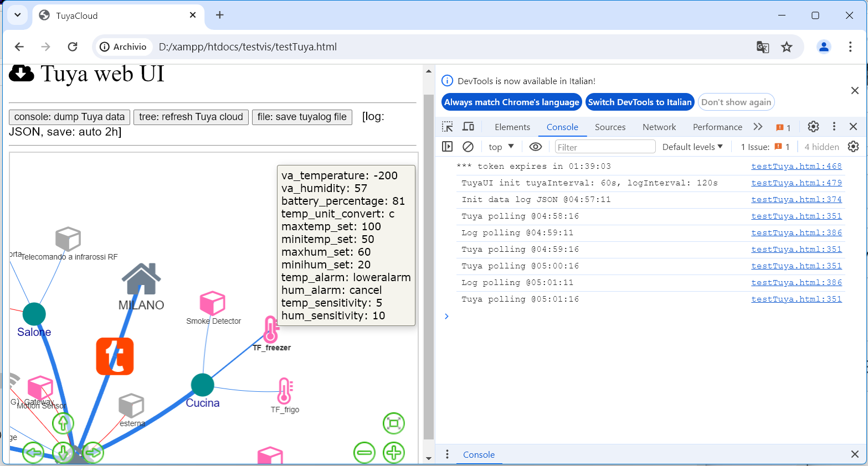Reload the page
868x466 pixels.
(x=73, y=47)
